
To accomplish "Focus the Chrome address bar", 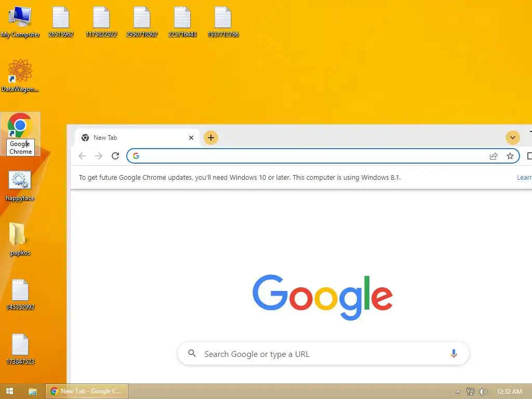I will coord(323,156).
